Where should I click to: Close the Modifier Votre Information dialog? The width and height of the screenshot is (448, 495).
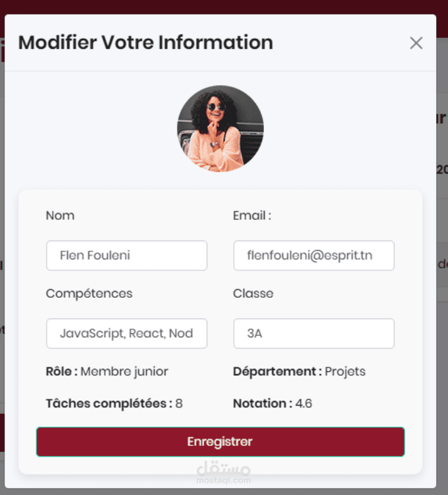pos(416,43)
